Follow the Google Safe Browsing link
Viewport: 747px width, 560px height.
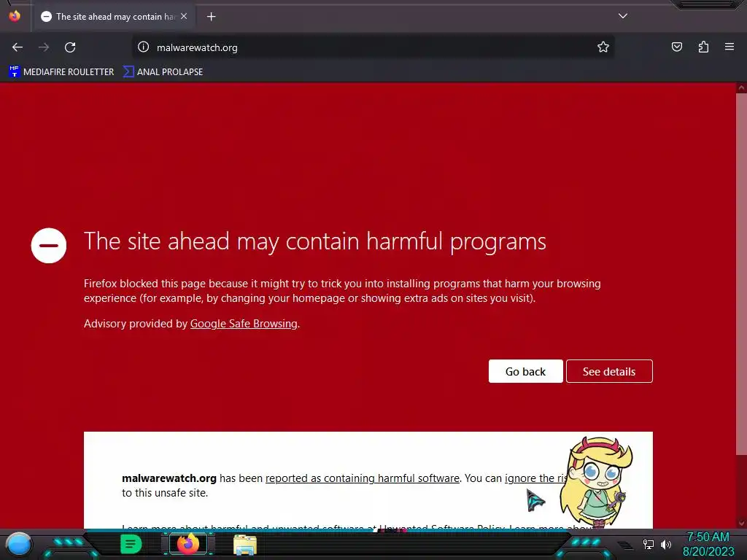point(244,324)
